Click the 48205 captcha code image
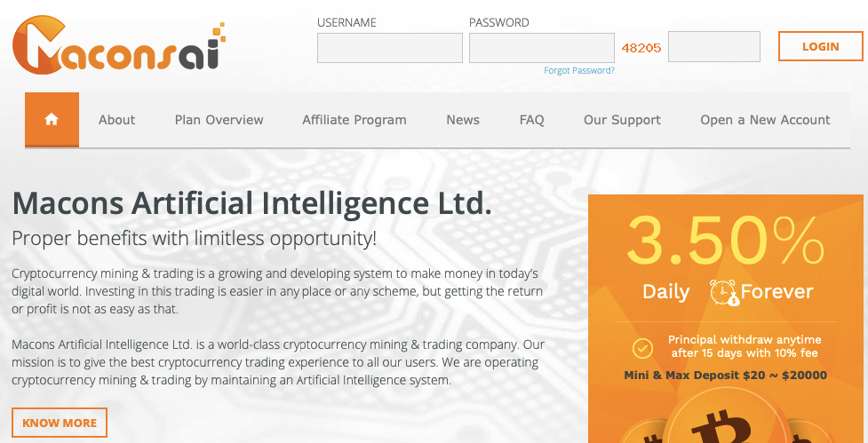Image resolution: width=868 pixels, height=443 pixels. pyautogui.click(x=641, y=48)
